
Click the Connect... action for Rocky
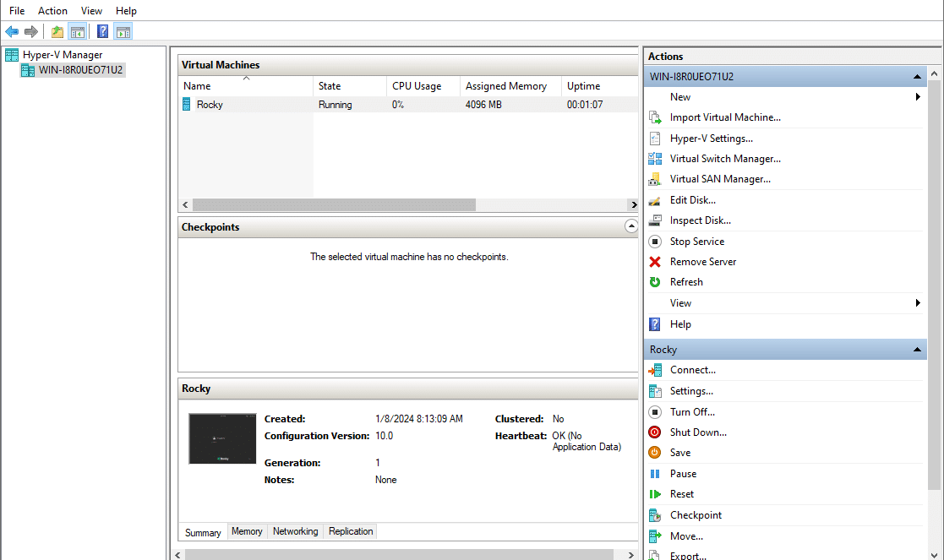point(693,370)
